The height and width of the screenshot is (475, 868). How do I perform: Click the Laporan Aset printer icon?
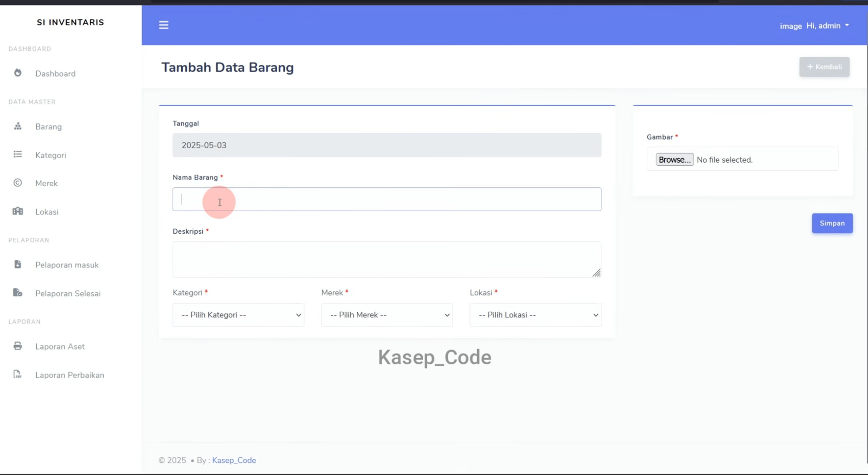[18, 346]
